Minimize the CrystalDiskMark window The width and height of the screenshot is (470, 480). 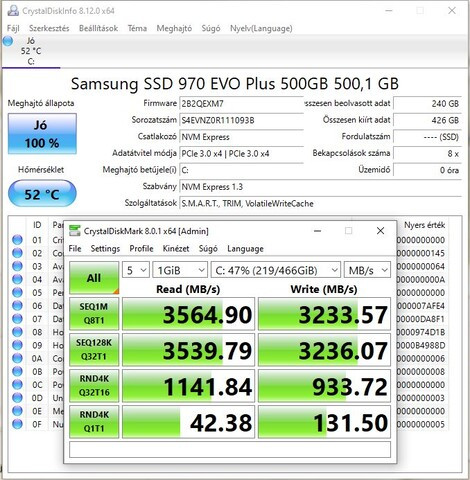[317, 231]
